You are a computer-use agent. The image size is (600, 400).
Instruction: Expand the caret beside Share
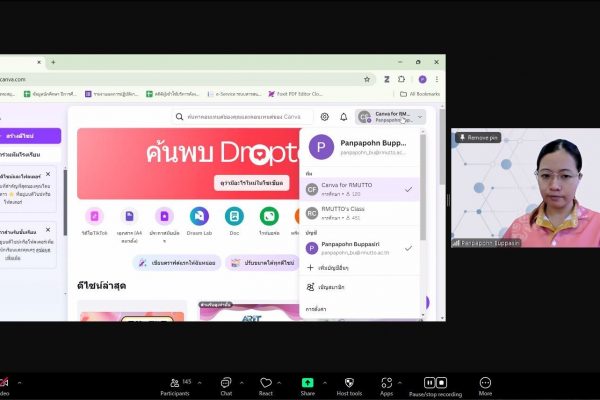pos(325,383)
